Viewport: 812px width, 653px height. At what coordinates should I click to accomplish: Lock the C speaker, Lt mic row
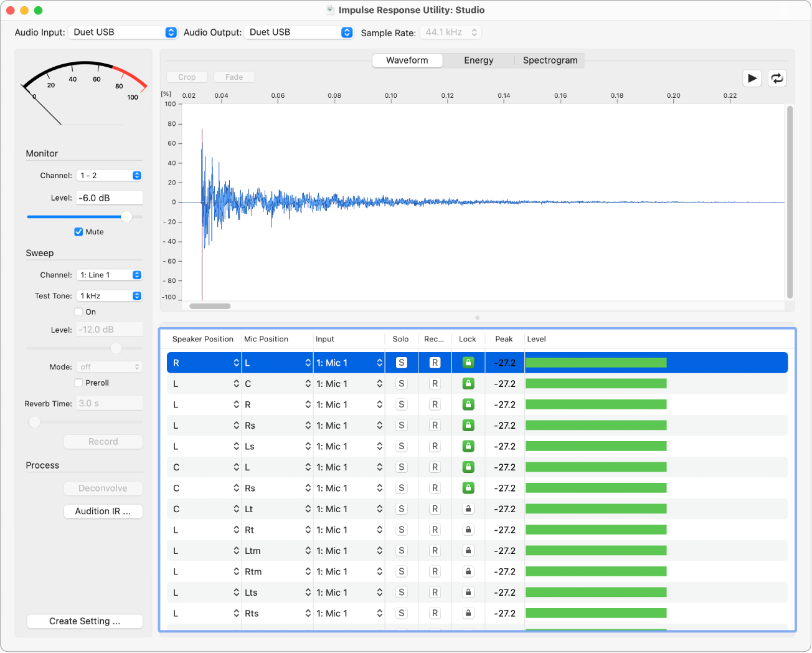(x=468, y=509)
